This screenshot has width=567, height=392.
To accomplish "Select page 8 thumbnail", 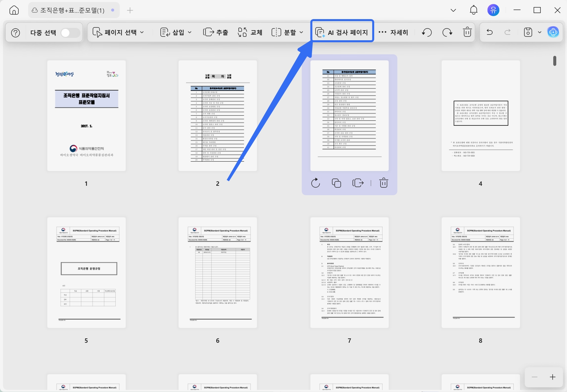I will tap(481, 273).
